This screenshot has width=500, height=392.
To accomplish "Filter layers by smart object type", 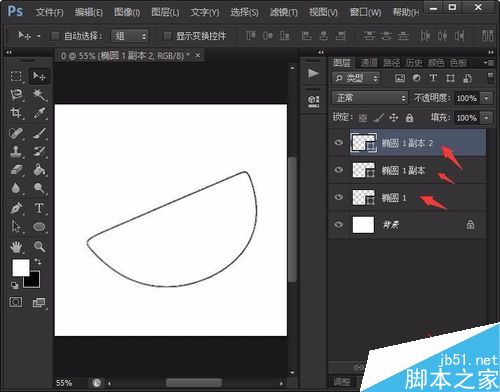I will point(467,78).
